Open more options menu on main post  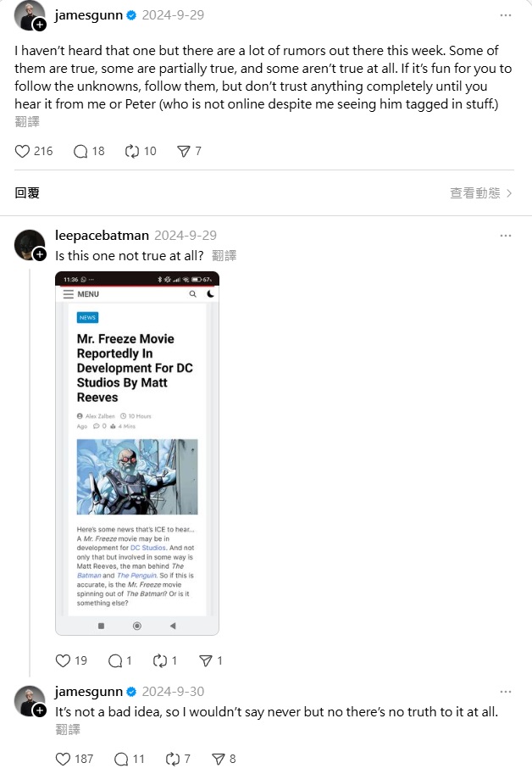506,15
